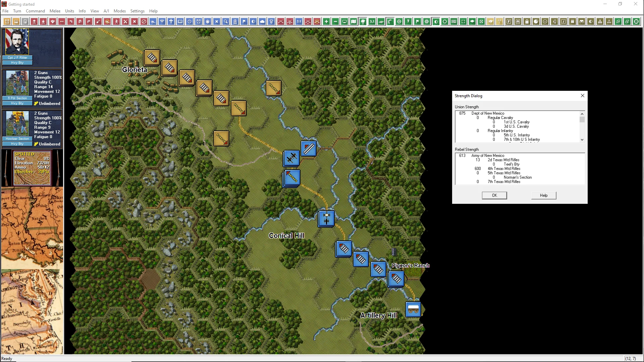Click the binoculars icon in toolbar
This screenshot has height=362, width=644.
tap(582, 21)
